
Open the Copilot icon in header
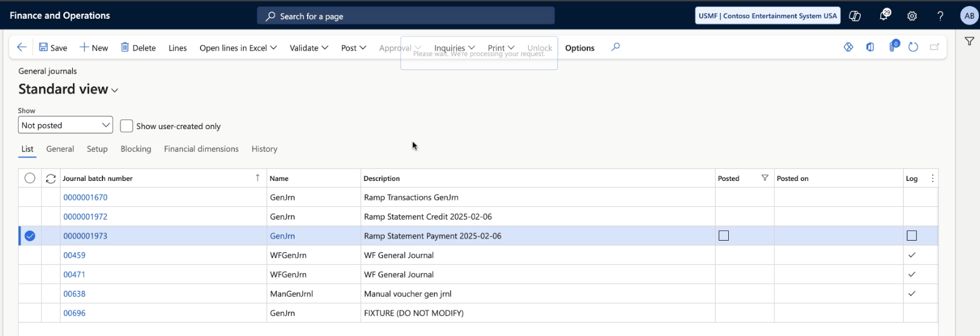point(855,16)
